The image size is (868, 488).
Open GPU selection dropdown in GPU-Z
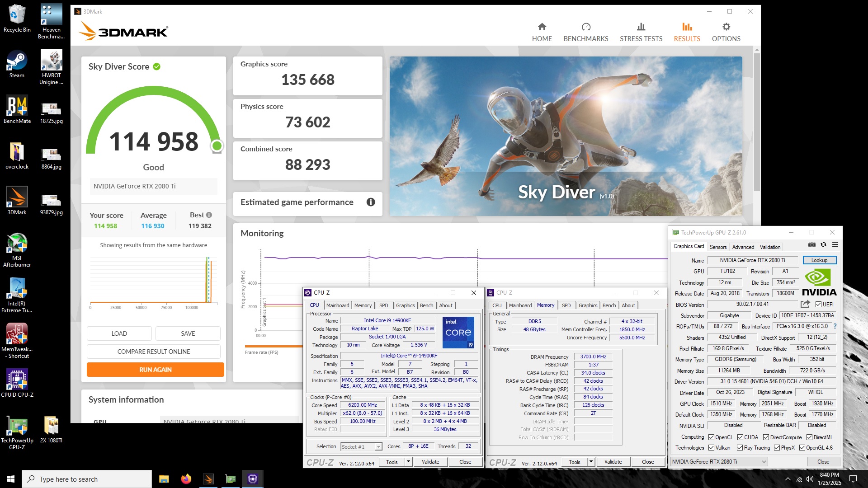[719, 462]
